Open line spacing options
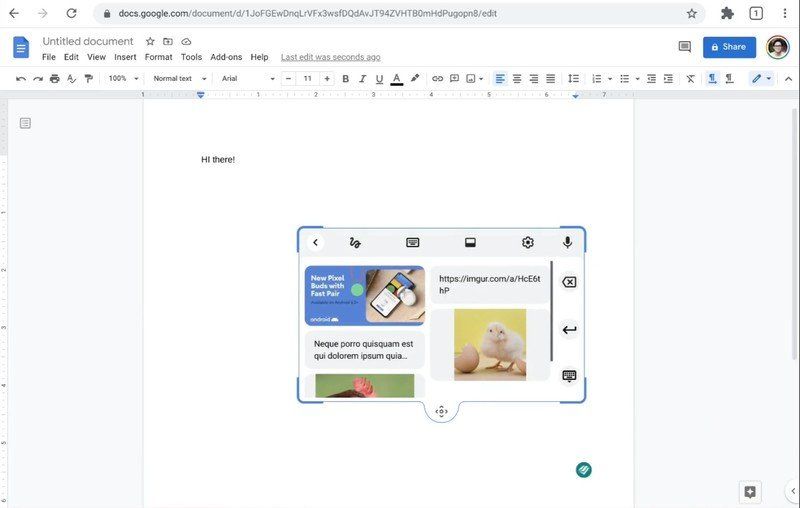The image size is (800, 508). pos(573,79)
